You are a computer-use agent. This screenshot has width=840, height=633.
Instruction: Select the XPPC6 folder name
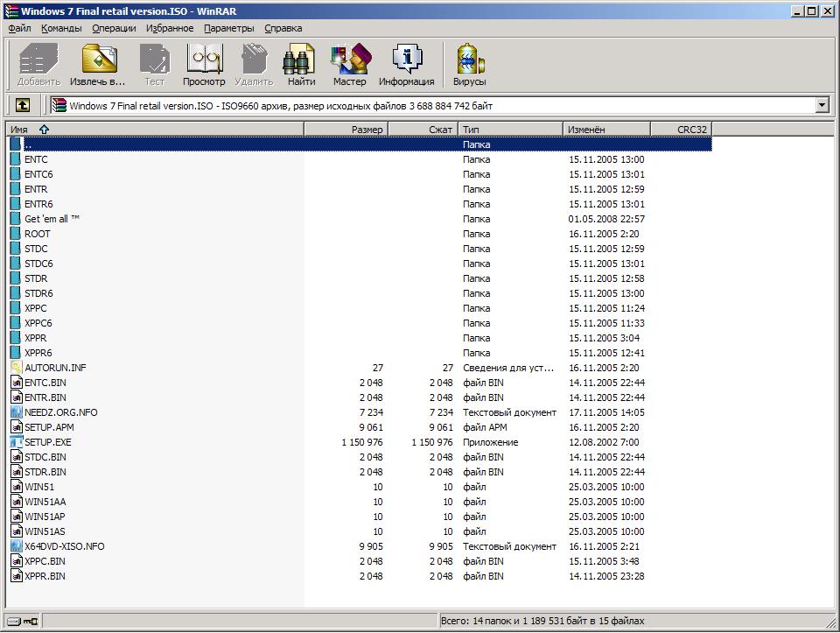38,323
